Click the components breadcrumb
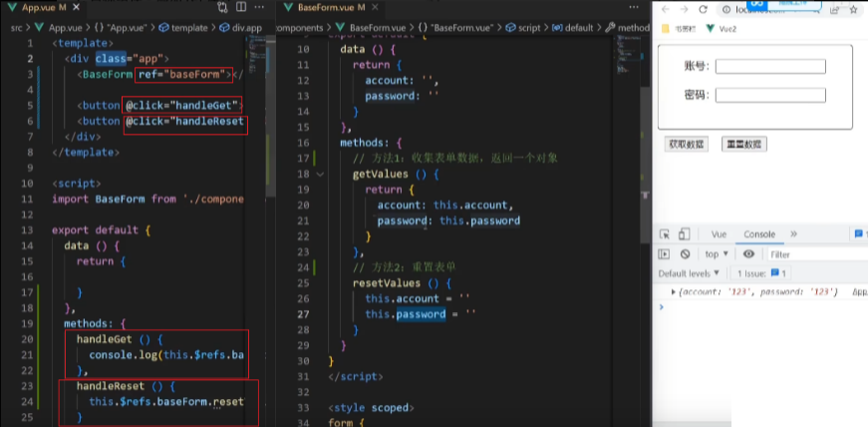The width and height of the screenshot is (868, 427). tap(299, 28)
